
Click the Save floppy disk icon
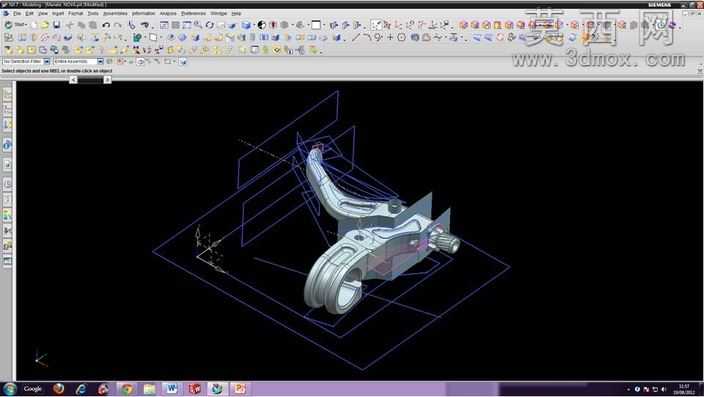(57, 25)
